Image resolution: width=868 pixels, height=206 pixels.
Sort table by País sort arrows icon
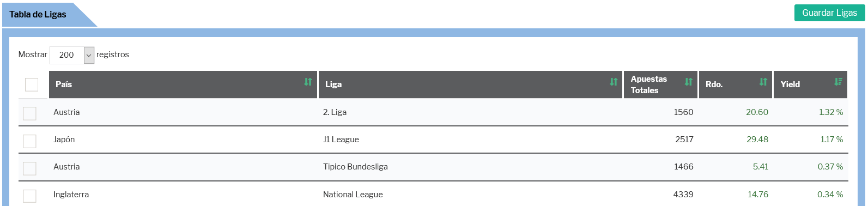coord(308,82)
